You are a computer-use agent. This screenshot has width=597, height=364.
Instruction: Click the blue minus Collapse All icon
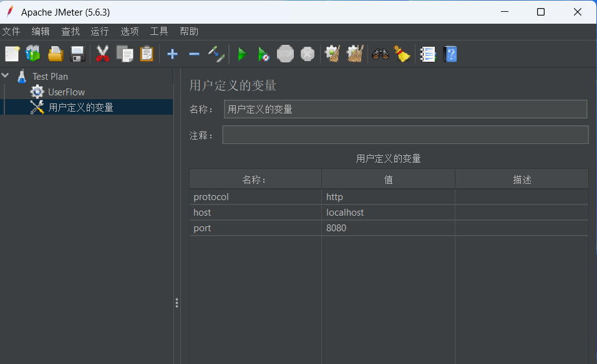(x=195, y=54)
